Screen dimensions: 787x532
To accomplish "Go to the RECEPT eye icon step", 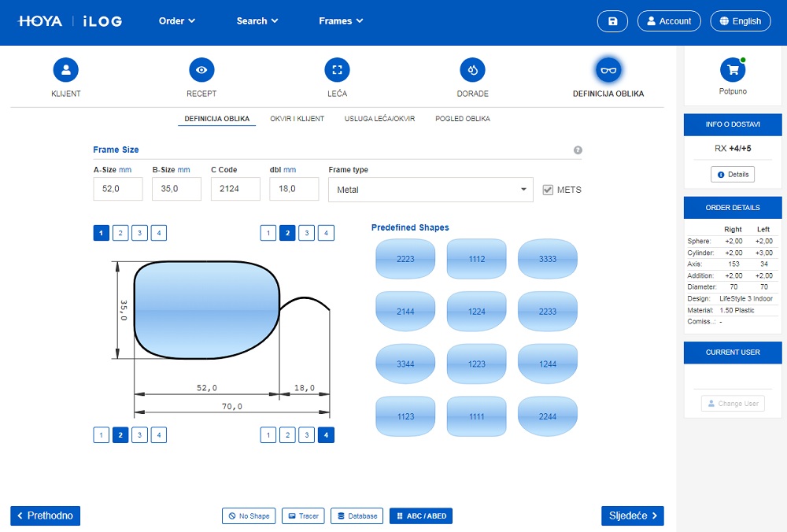I will (201, 70).
